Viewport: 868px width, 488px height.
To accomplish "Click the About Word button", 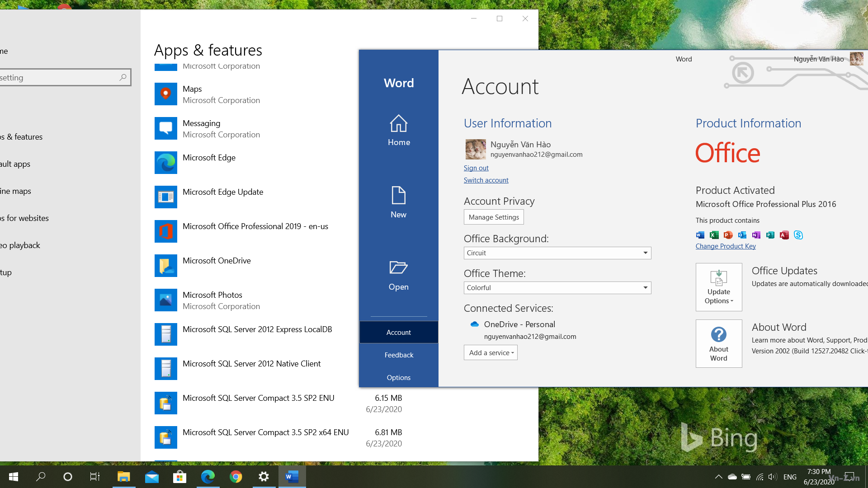I will tap(719, 343).
